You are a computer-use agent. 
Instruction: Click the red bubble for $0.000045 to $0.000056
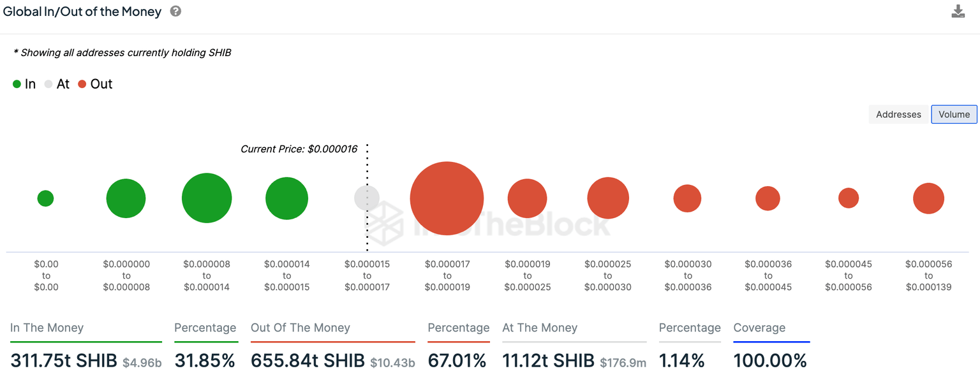coord(849,198)
